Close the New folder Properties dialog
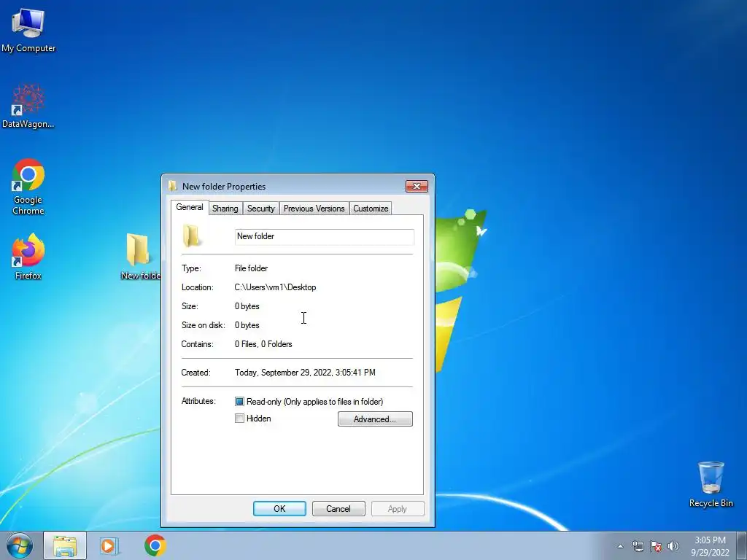 [x=417, y=186]
